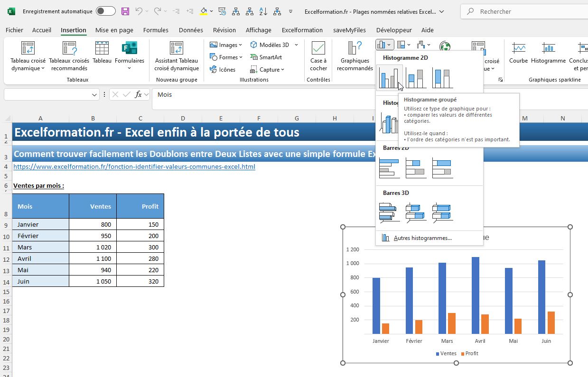
Task: Open the Affichage tab
Action: [259, 30]
